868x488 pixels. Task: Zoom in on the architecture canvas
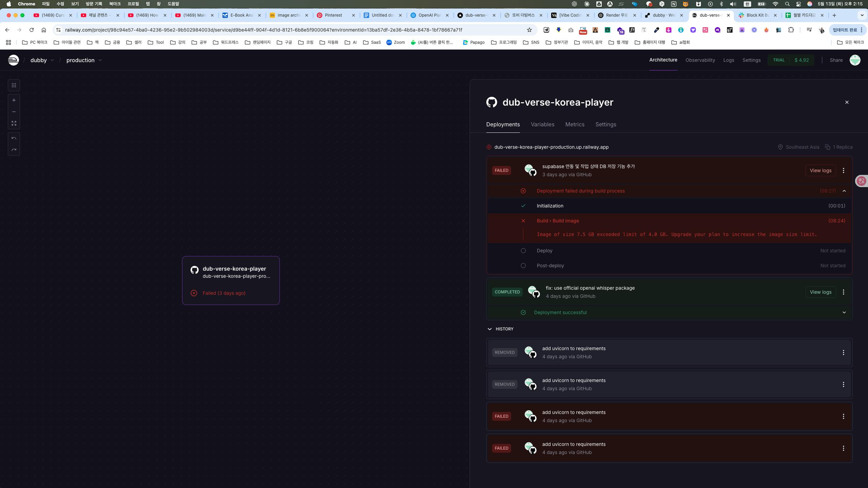[x=14, y=100]
